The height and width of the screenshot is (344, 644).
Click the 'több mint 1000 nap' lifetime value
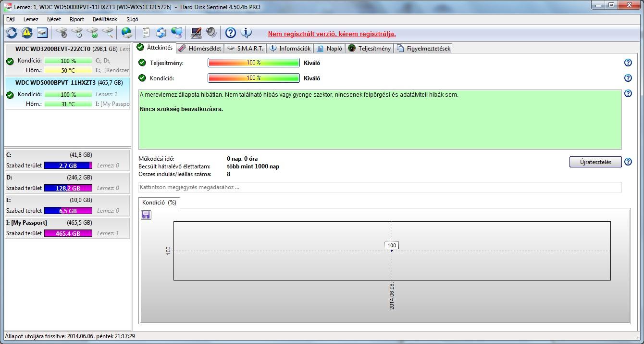tap(253, 166)
